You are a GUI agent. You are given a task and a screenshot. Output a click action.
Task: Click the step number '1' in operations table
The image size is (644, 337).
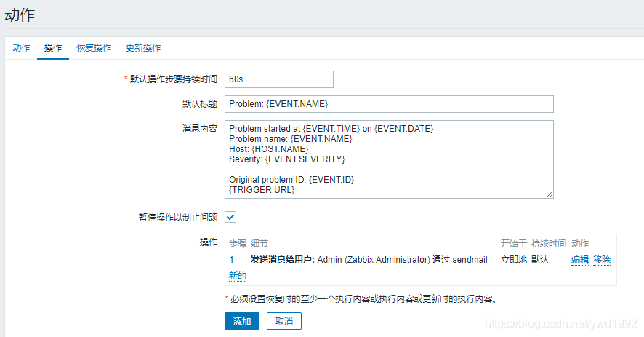pyautogui.click(x=232, y=260)
